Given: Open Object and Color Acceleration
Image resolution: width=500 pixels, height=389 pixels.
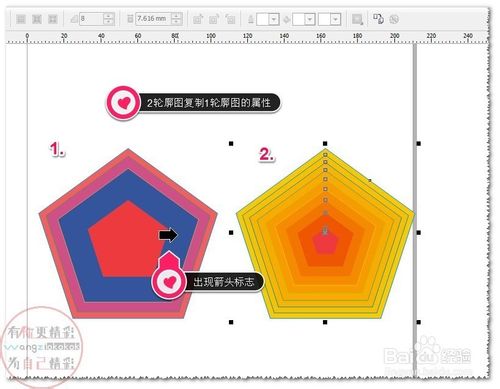Looking at the screenshot, I should (x=357, y=19).
